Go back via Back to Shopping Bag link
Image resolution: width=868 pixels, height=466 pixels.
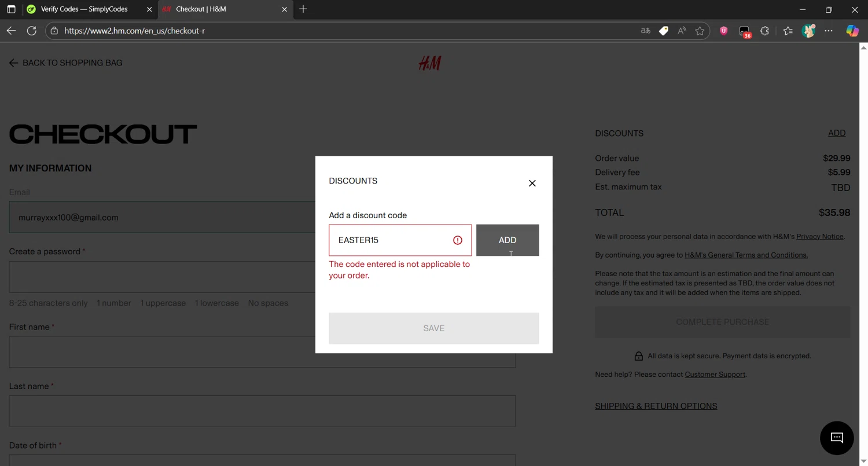66,63
